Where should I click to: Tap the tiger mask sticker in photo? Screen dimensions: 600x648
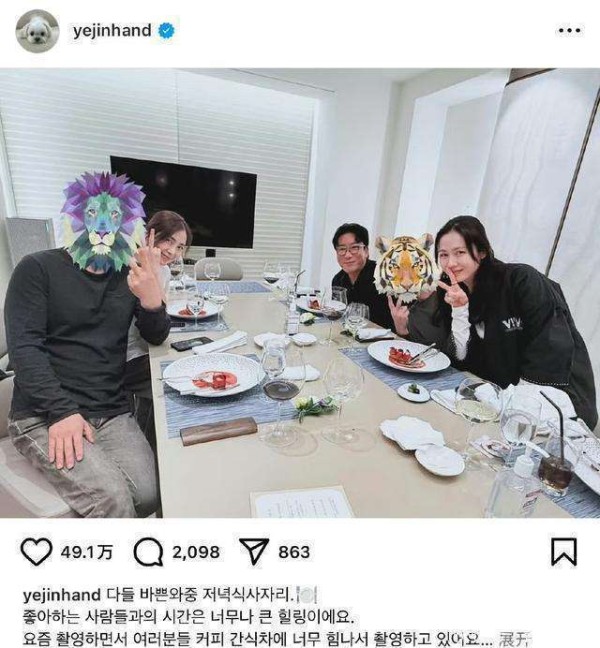(404, 267)
